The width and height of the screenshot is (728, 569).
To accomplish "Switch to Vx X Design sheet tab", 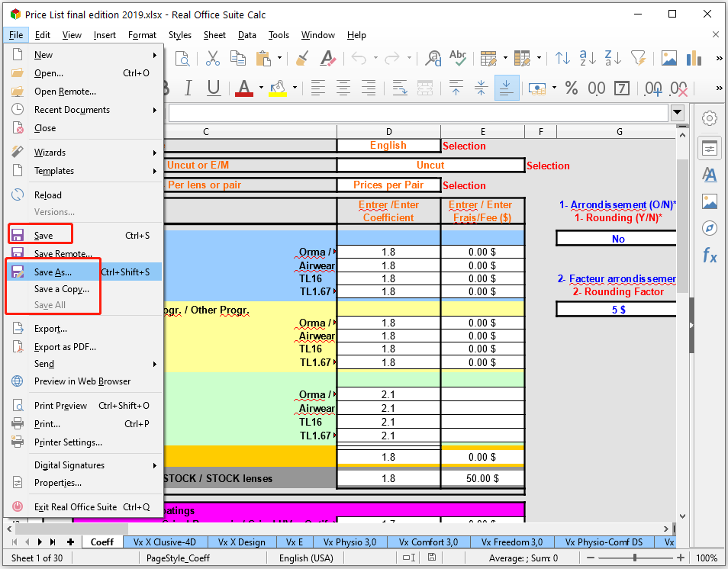I will [241, 542].
